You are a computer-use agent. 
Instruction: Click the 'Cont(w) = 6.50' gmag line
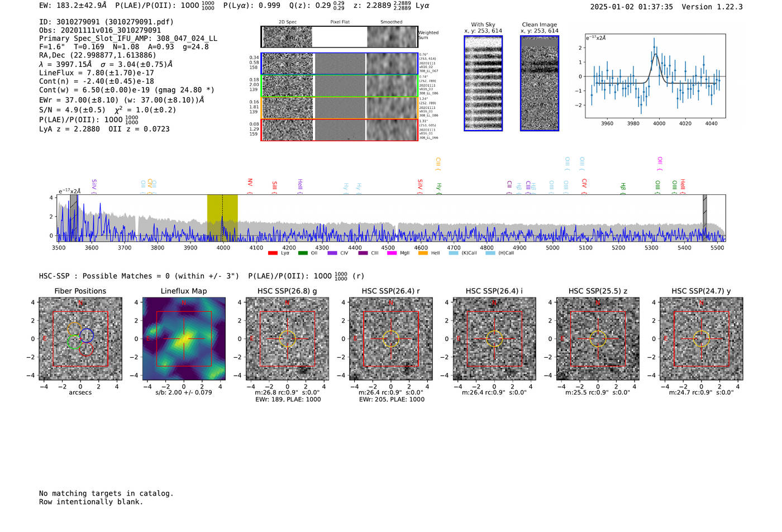(126, 89)
